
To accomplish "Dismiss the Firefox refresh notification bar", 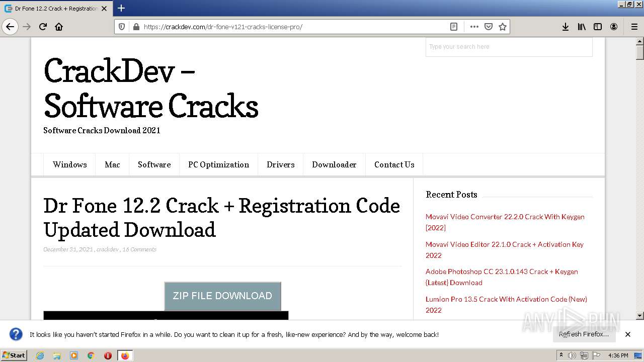I will 628,334.
